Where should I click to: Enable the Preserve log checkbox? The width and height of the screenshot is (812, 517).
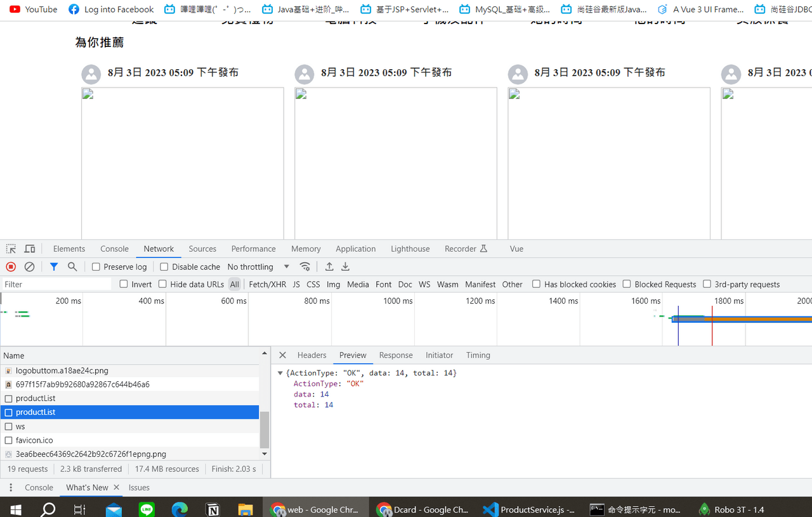point(96,266)
